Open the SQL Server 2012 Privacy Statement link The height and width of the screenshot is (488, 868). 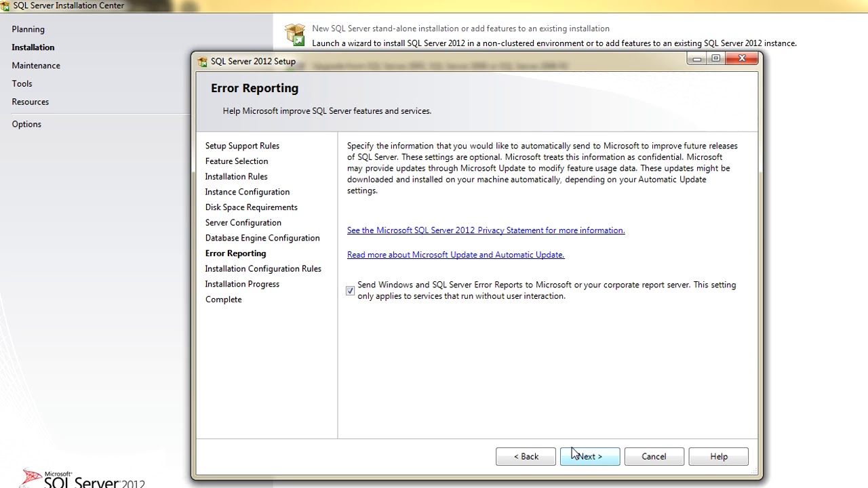tap(486, 230)
